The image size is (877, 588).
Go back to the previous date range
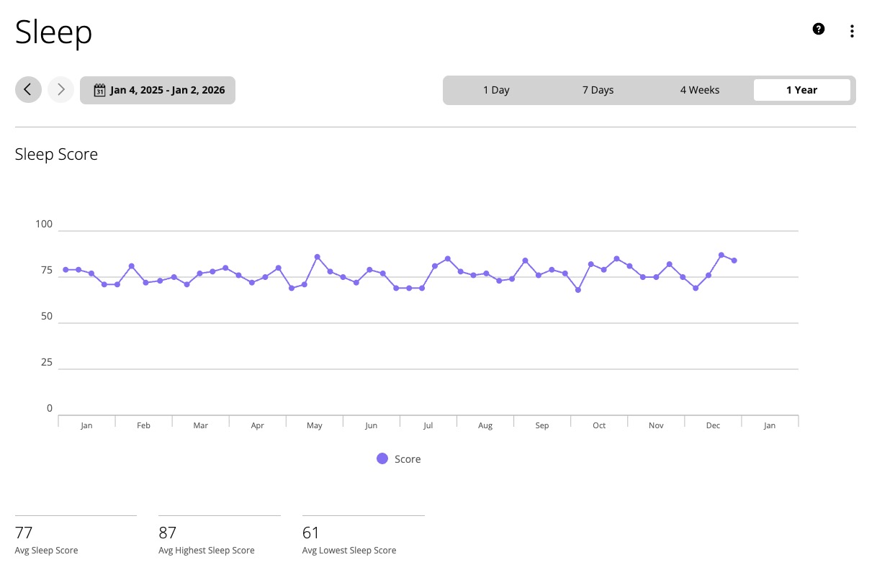28,90
